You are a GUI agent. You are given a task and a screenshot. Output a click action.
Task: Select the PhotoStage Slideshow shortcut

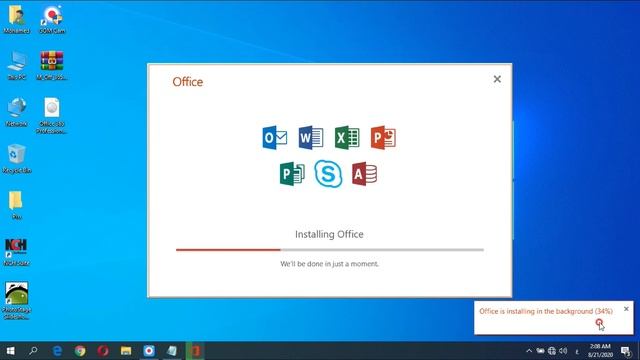16,301
